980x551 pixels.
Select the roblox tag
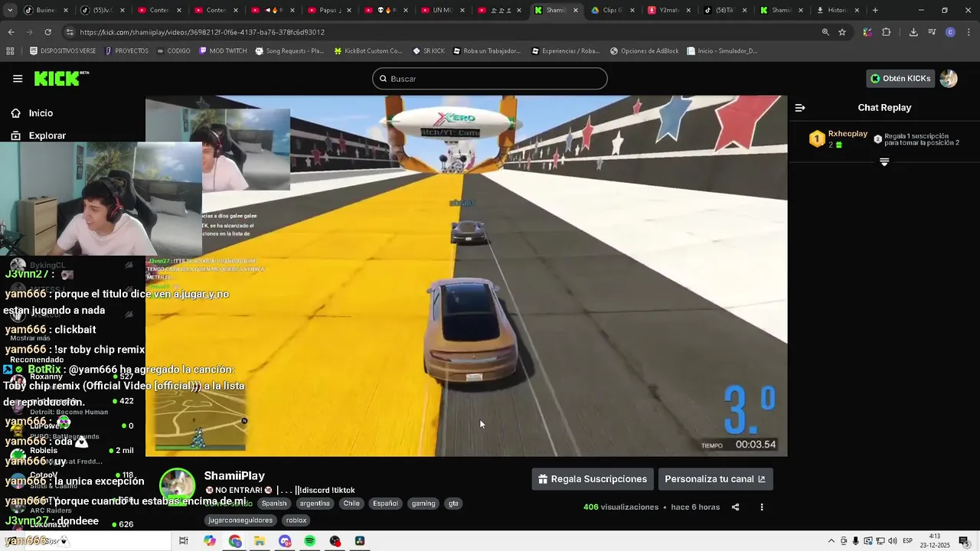point(296,520)
